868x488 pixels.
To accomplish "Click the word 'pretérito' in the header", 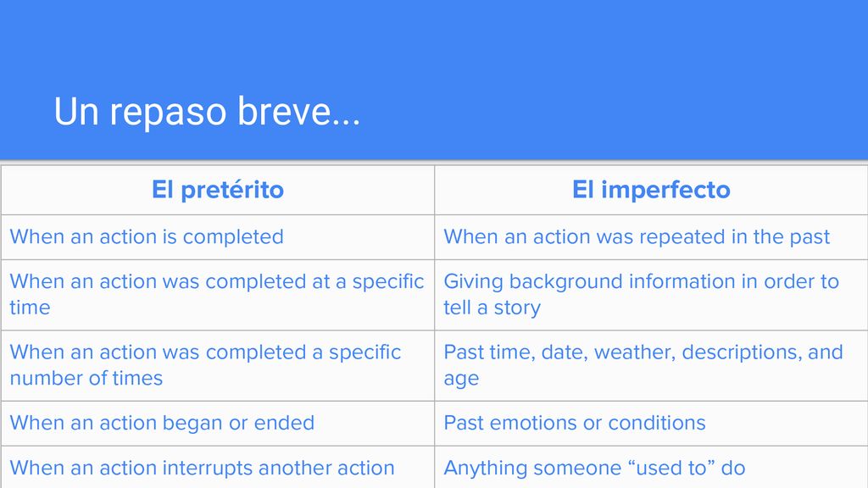I will (x=232, y=191).
